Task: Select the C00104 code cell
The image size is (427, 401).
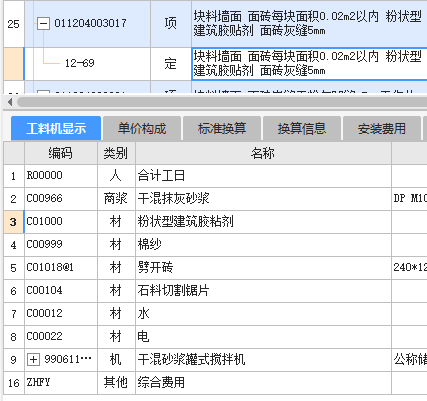Action: coord(61,291)
